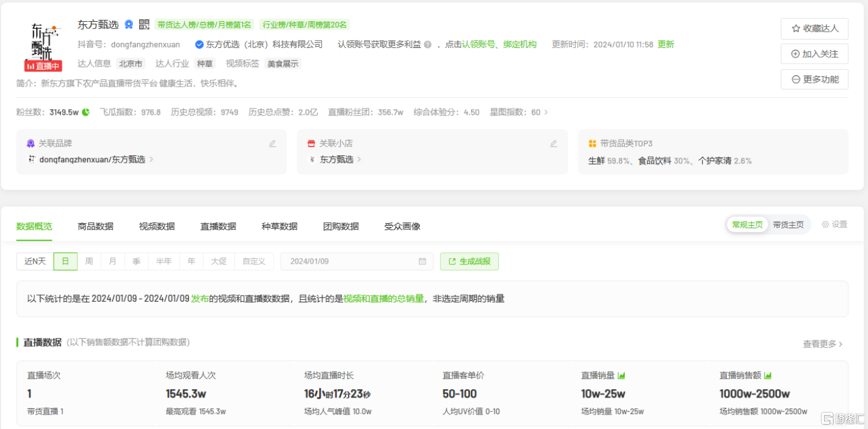Screen dimensions: 868x429
Task: Select 带货主页 view toggle
Action: [x=788, y=224]
